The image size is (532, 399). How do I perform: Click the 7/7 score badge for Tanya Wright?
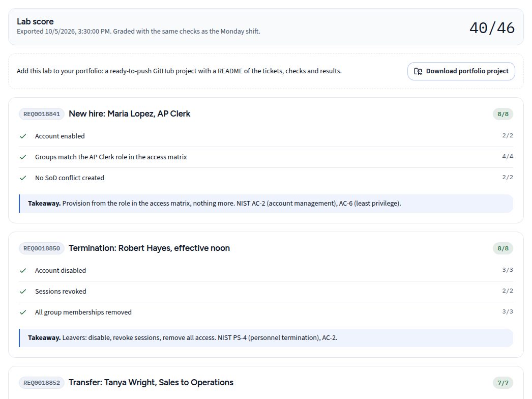click(x=503, y=383)
